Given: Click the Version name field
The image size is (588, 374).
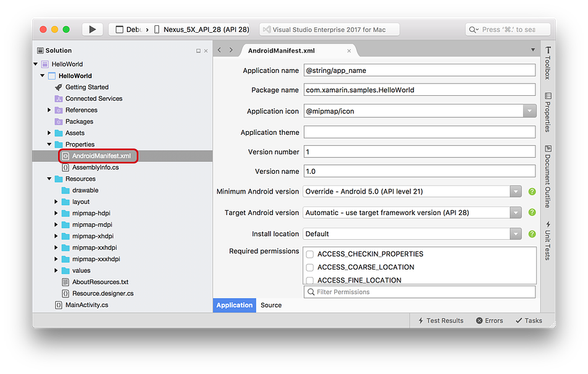Looking at the screenshot, I should coord(419,171).
